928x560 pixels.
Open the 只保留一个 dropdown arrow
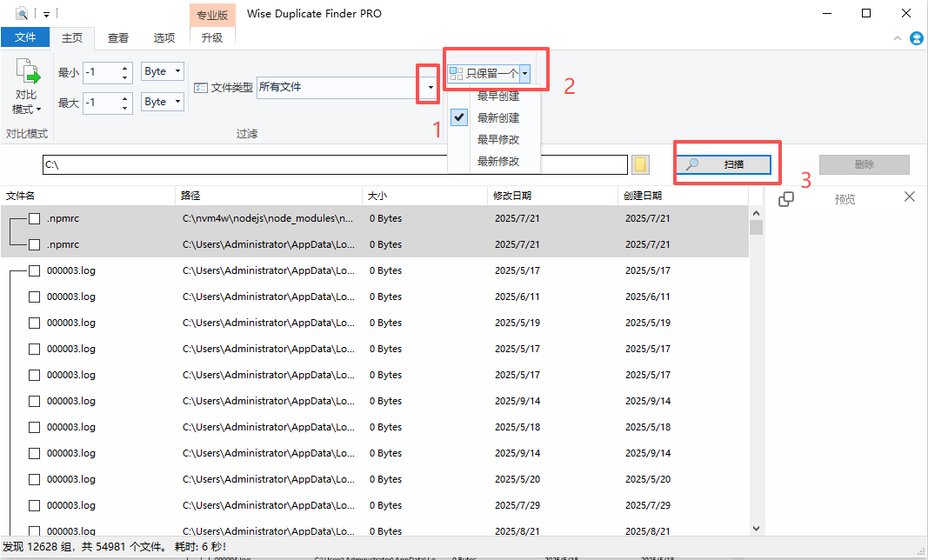pos(525,73)
